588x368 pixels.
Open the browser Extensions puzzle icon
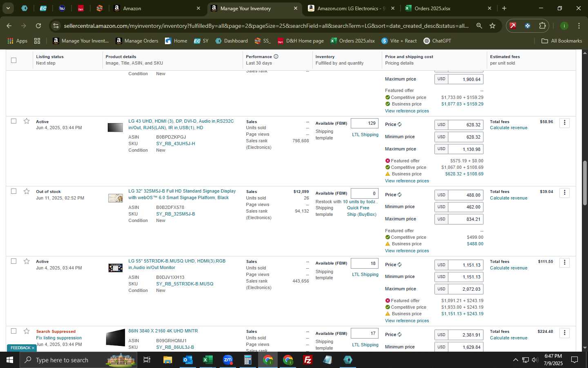click(x=542, y=26)
